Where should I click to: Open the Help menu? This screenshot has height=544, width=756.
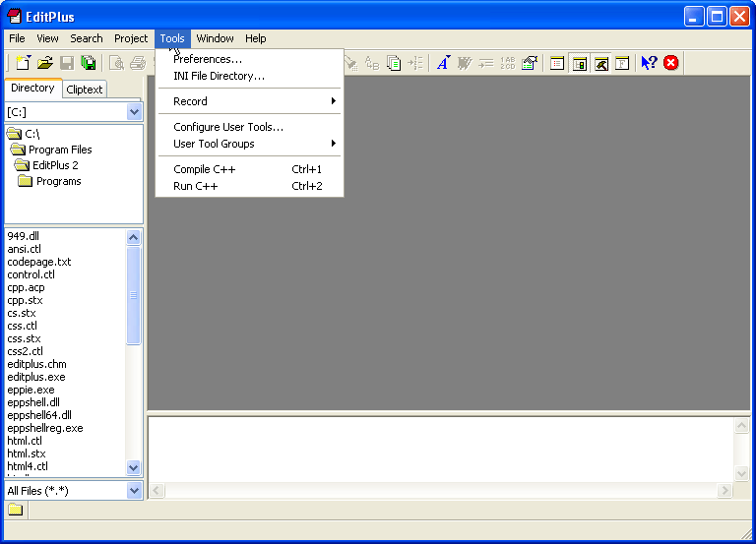(x=255, y=38)
